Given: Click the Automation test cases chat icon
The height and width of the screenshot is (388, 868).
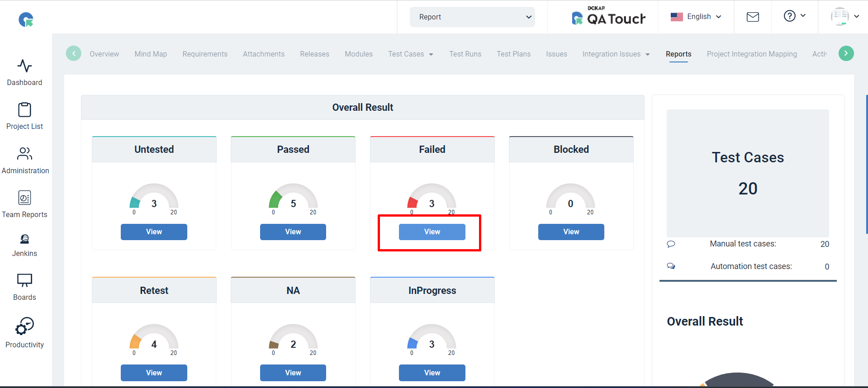Looking at the screenshot, I should coord(671,266).
